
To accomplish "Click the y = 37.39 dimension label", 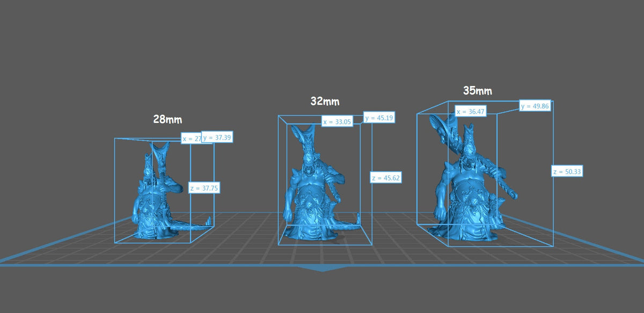I will tap(217, 137).
